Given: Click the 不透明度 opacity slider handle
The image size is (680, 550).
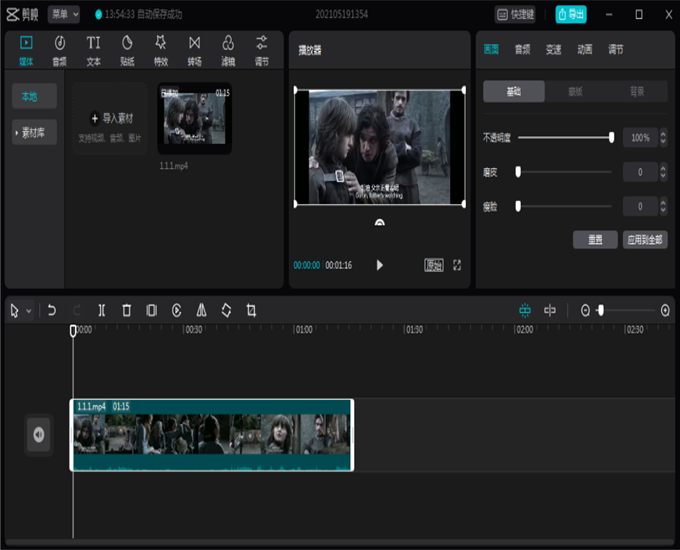Looking at the screenshot, I should pyautogui.click(x=611, y=138).
